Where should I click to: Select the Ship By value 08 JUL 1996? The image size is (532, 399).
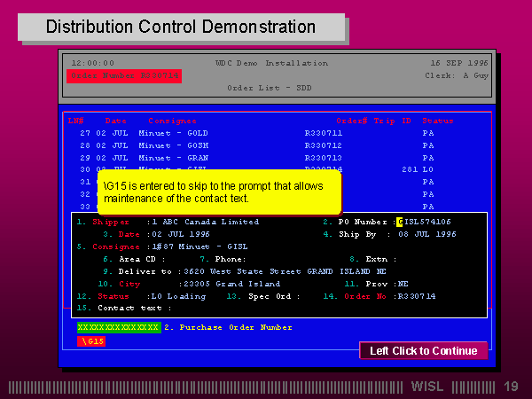(427, 234)
